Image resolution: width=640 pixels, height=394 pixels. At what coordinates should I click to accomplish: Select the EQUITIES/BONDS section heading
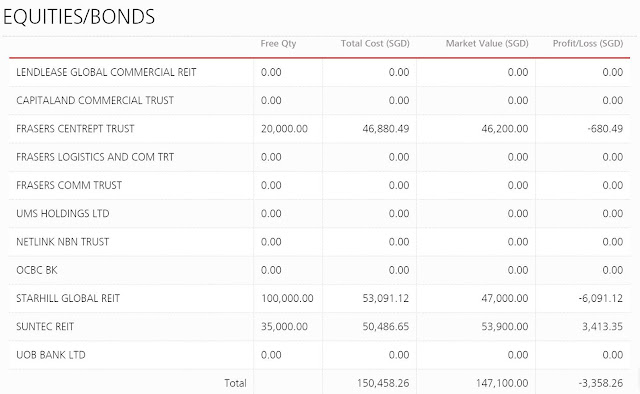(79, 17)
